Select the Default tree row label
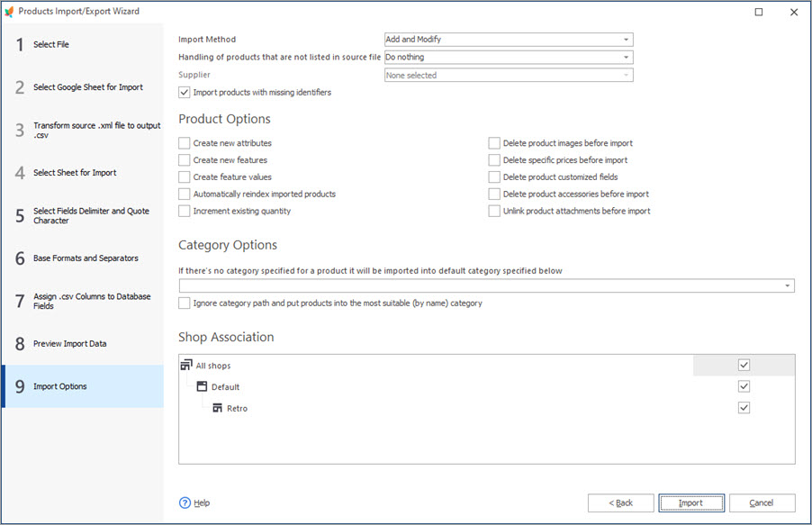The image size is (812, 525). 225,387
